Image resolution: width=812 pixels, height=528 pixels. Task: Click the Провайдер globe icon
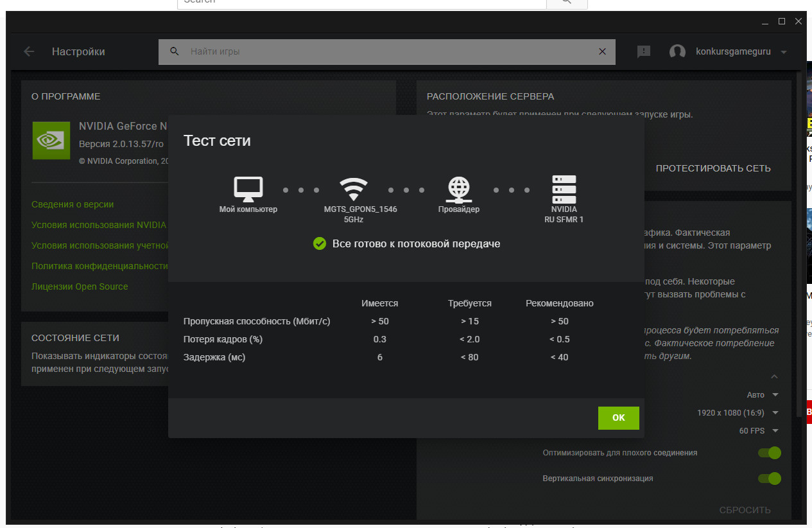(458, 189)
